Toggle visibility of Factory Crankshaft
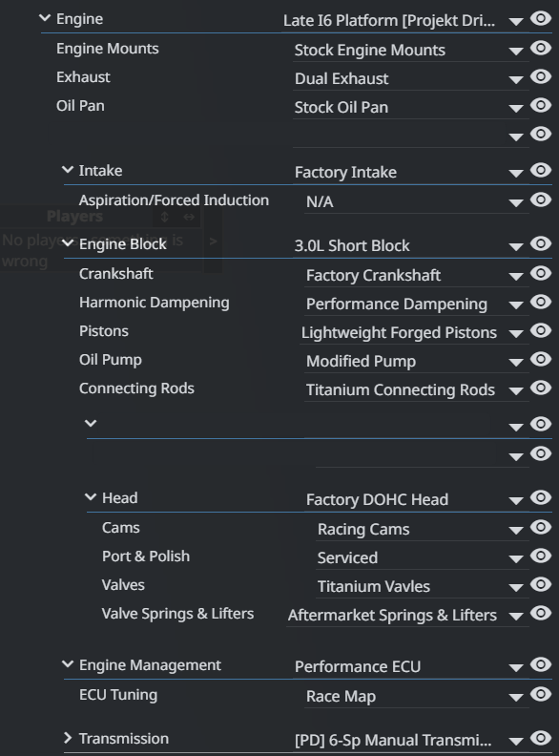 [x=541, y=273]
